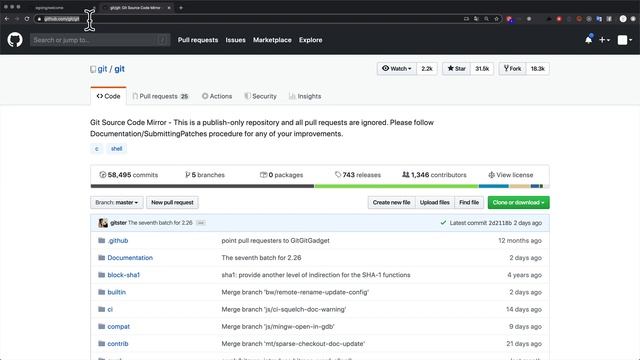Switch to the Pull requests tab
Viewport: 640px width, 360px height.
(160, 96)
